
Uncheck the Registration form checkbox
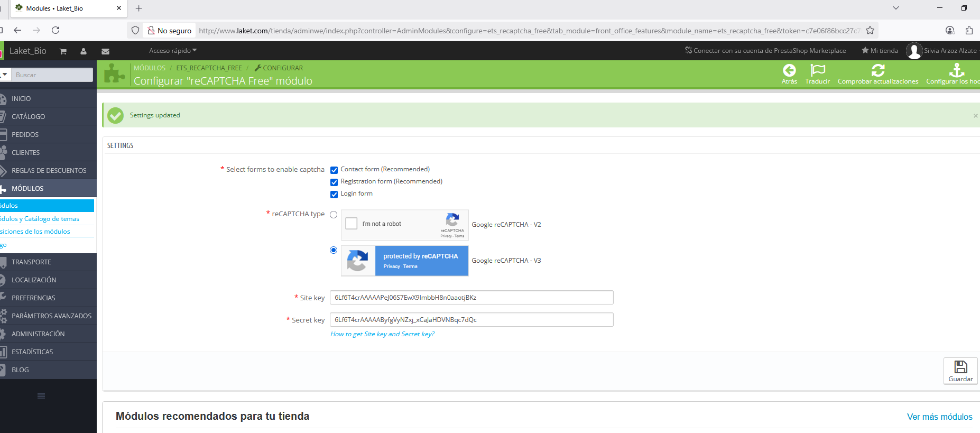(334, 182)
